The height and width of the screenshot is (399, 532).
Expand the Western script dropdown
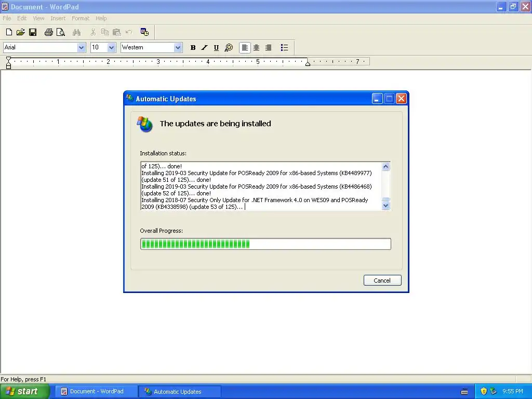[178, 47]
